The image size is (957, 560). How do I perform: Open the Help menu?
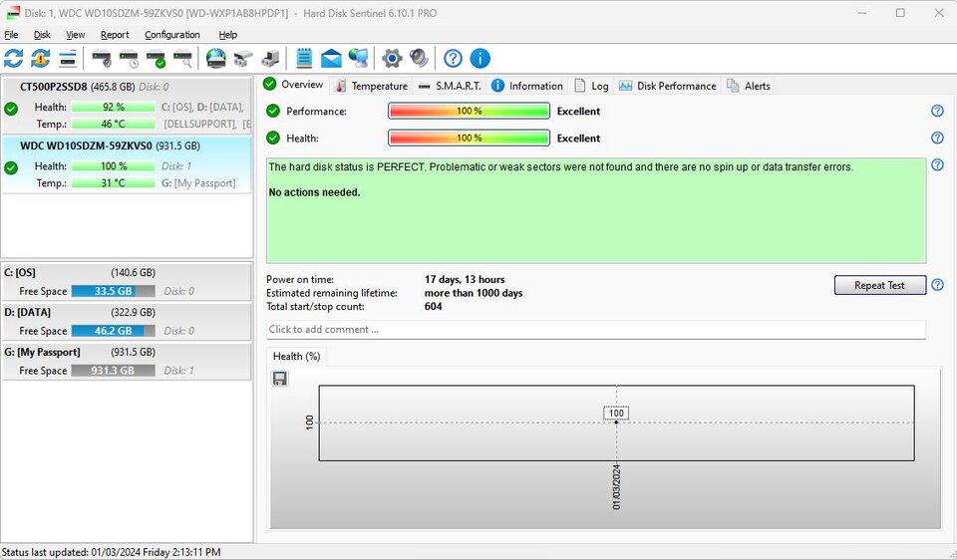[227, 35]
